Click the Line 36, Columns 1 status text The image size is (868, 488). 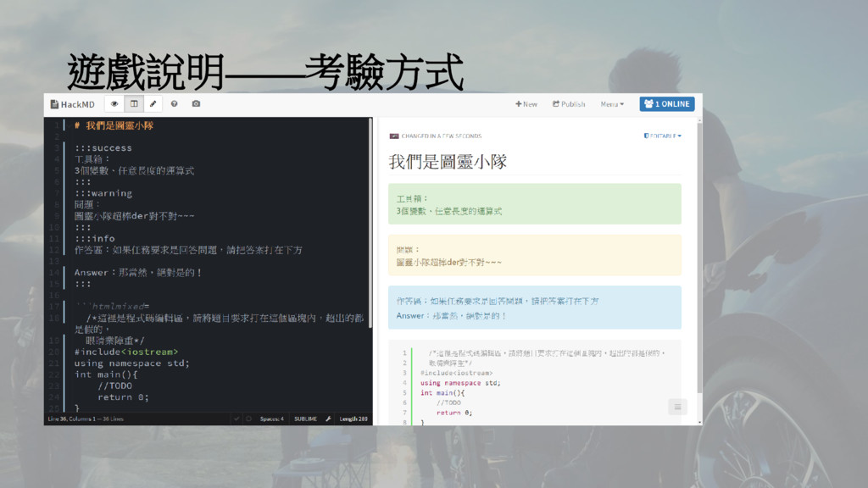tap(86, 419)
